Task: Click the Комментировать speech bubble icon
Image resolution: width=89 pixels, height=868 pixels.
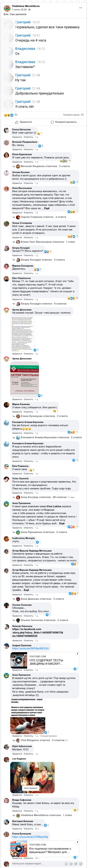Action: click(x=52, y=122)
